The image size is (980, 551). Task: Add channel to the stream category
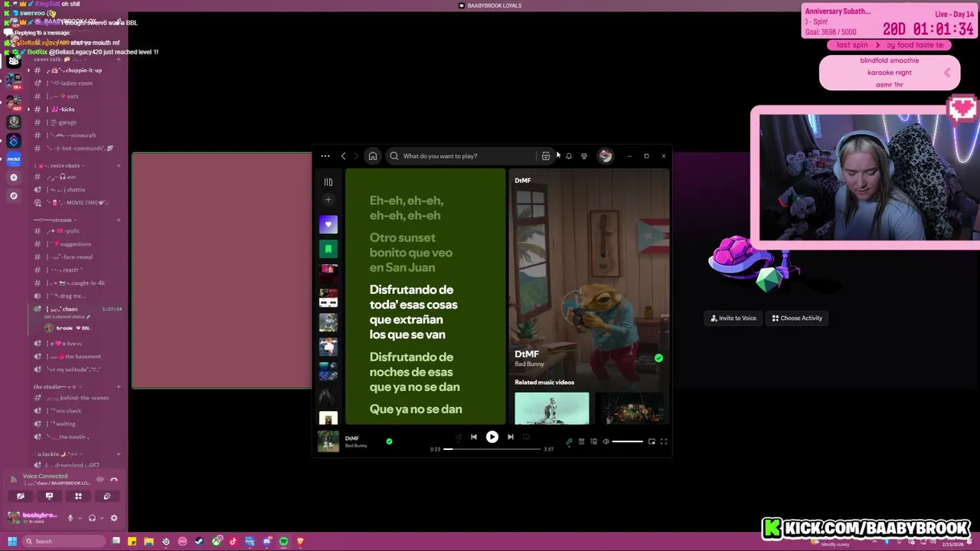tap(118, 220)
